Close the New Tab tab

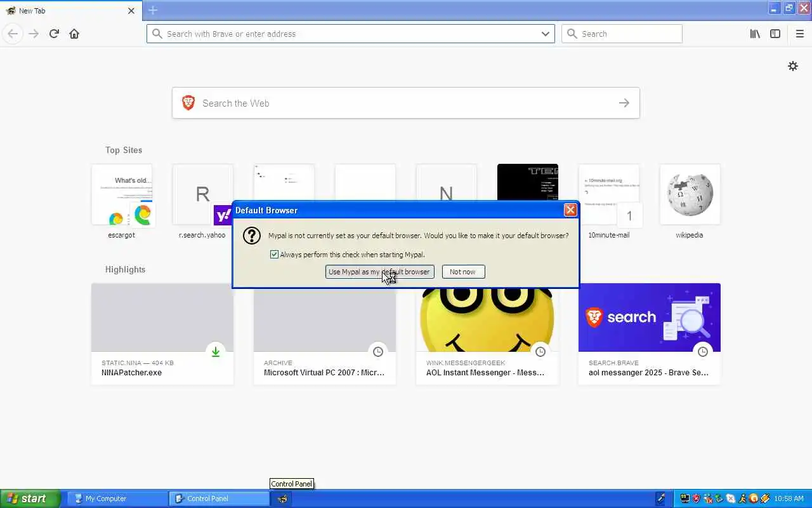click(x=131, y=11)
